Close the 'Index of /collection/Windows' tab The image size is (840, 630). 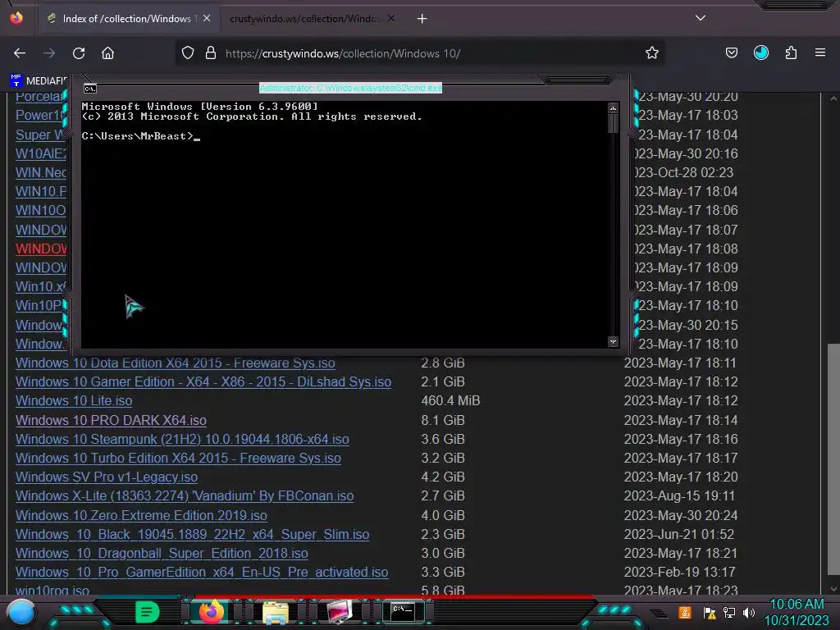point(207,18)
